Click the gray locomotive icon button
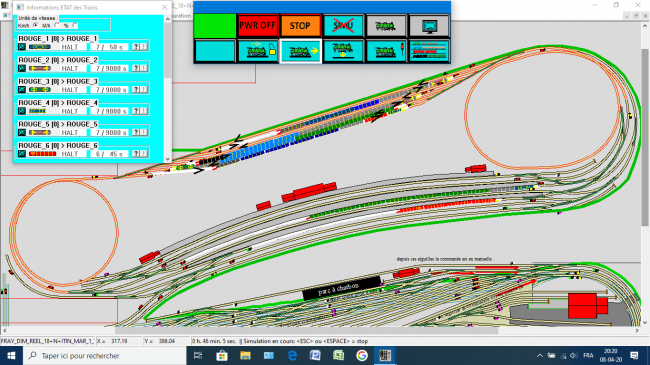 [x=386, y=26]
